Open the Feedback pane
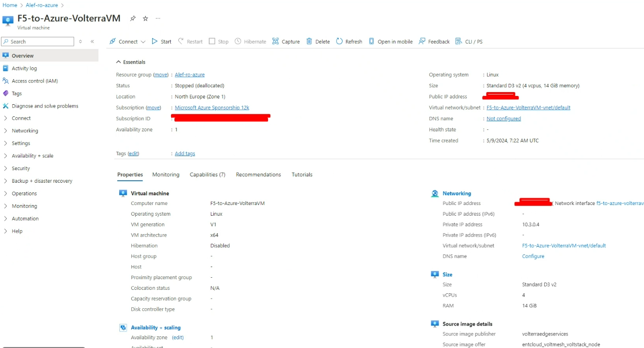This screenshot has height=348, width=644. [434, 42]
